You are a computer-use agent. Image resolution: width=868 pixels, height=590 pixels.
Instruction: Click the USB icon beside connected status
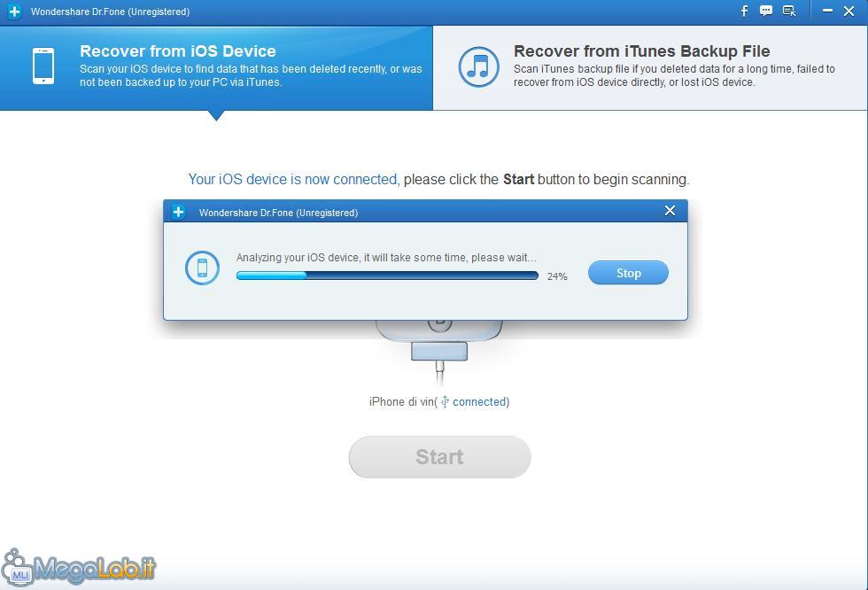pos(445,402)
